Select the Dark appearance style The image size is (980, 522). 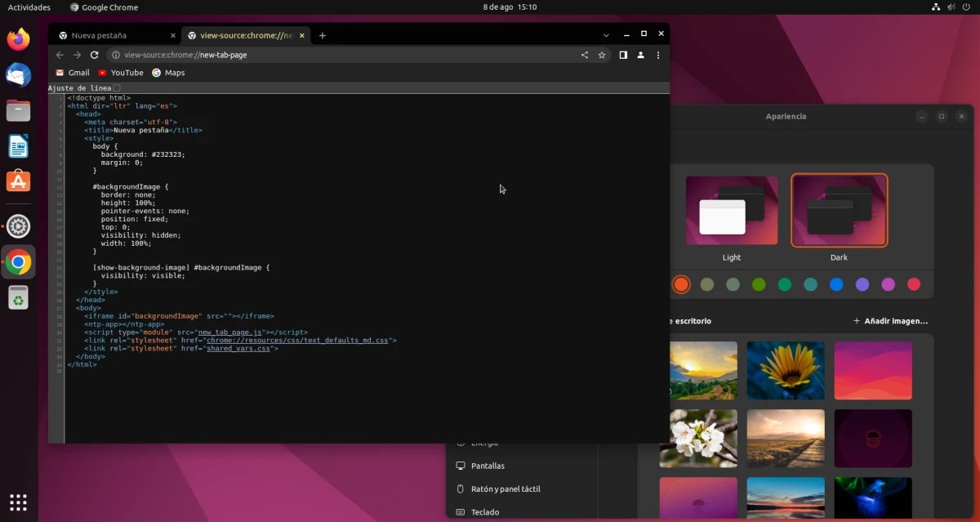[x=839, y=210]
